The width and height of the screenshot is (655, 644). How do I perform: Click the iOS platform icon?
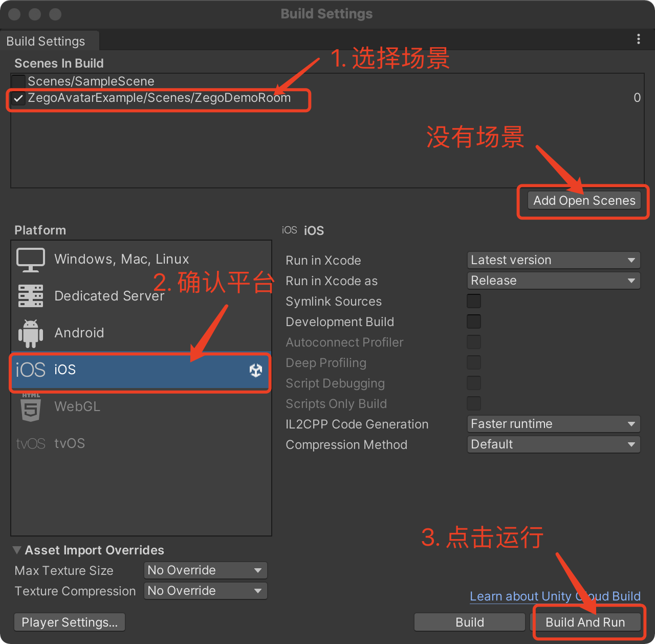pos(31,370)
